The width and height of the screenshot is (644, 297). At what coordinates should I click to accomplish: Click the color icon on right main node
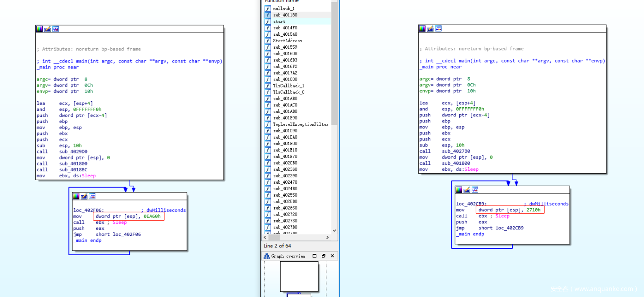pyautogui.click(x=423, y=28)
